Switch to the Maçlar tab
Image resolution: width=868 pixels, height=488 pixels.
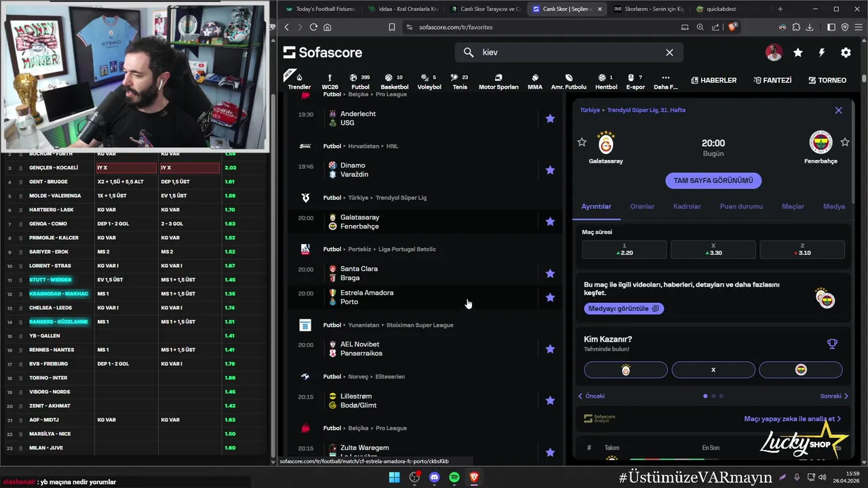click(793, 206)
